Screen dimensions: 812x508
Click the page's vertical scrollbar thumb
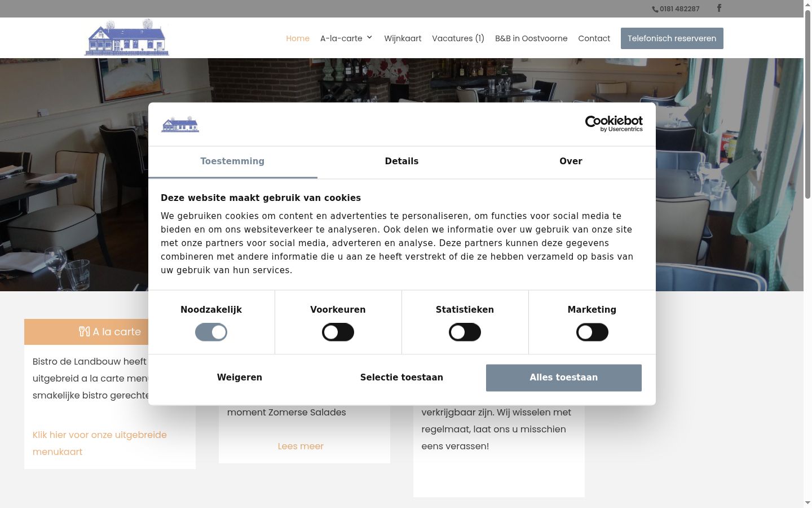(807, 104)
